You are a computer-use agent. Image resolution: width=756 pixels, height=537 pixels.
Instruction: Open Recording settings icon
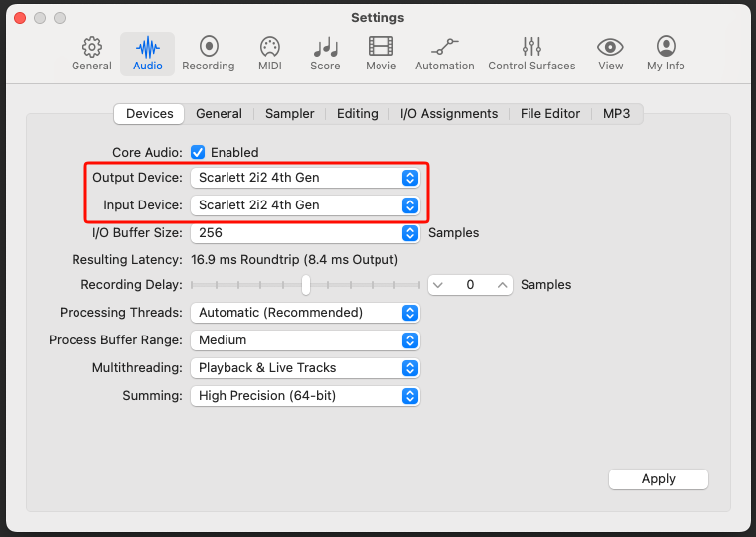pyautogui.click(x=209, y=47)
